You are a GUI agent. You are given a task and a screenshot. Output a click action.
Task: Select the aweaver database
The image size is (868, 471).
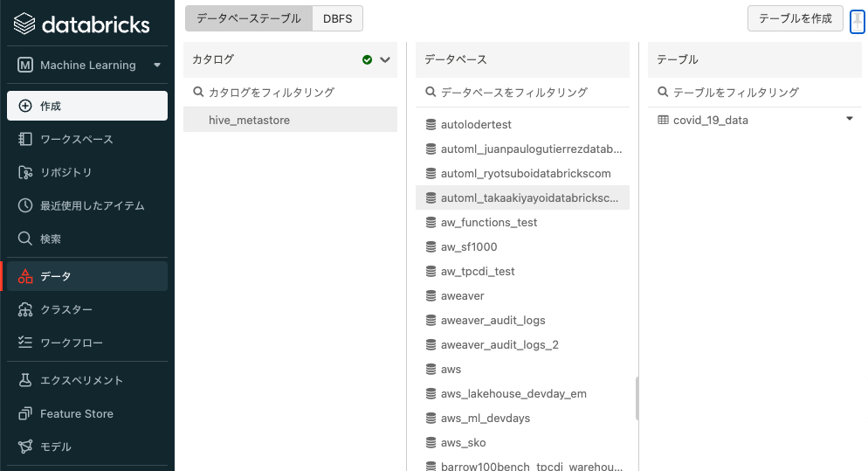522,295
